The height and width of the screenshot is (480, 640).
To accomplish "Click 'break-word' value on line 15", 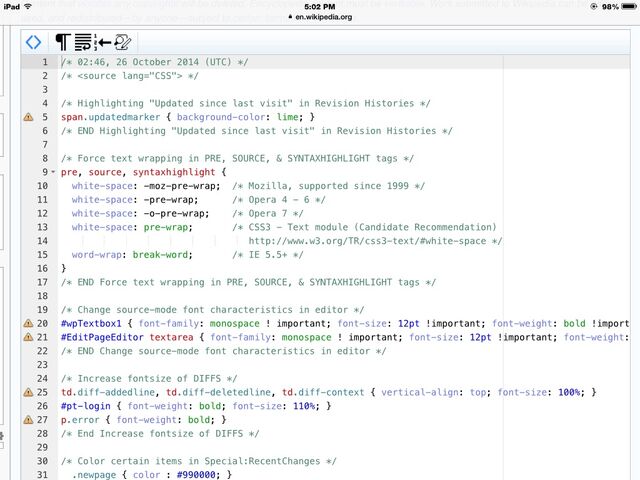I will (x=160, y=255).
